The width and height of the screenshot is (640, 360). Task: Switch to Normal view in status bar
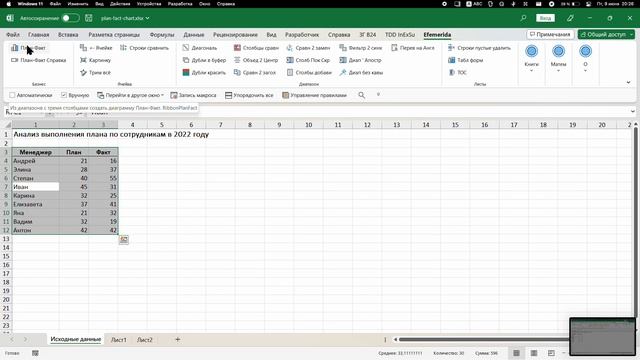coord(516,353)
